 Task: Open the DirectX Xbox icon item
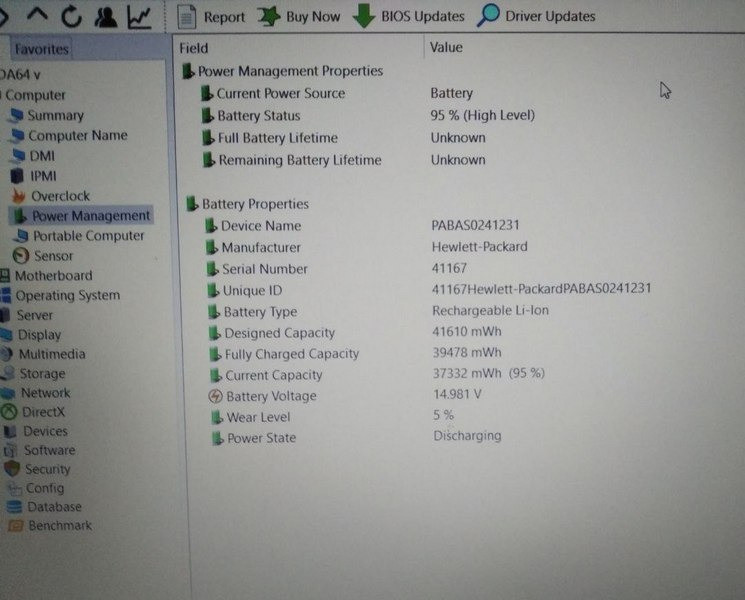point(43,412)
